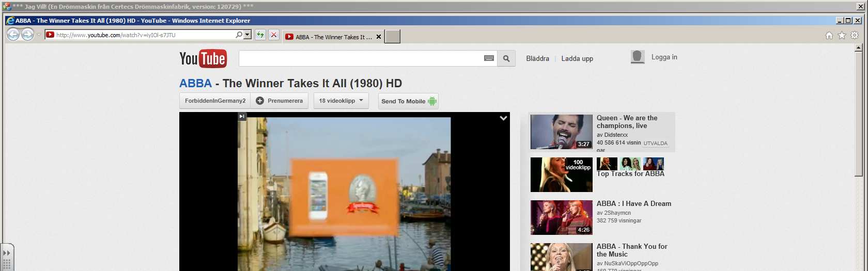Open ABBA : I Have A Dream thumbnail
Image resolution: width=868 pixels, height=271 pixels.
point(562,217)
